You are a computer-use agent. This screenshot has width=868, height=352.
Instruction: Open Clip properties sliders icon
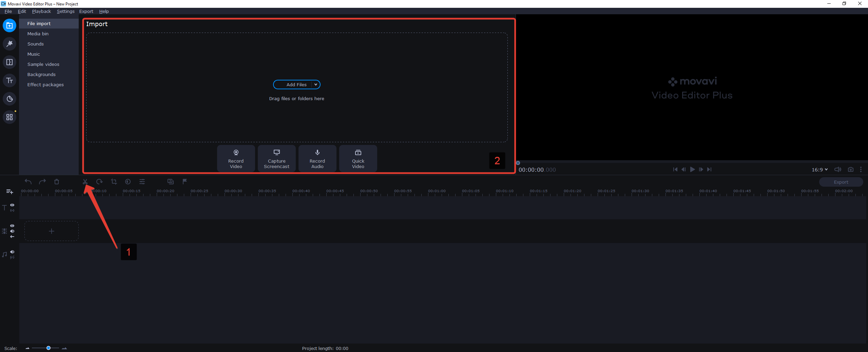point(142,182)
